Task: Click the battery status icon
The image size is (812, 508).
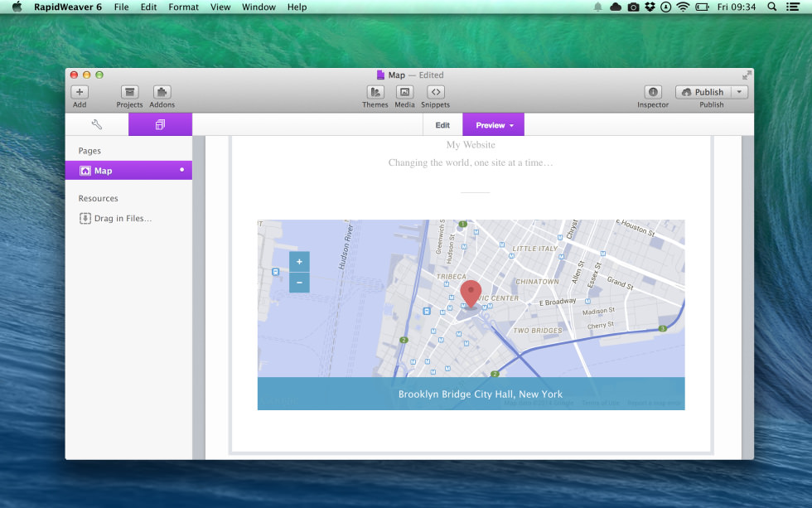Action: pos(702,7)
